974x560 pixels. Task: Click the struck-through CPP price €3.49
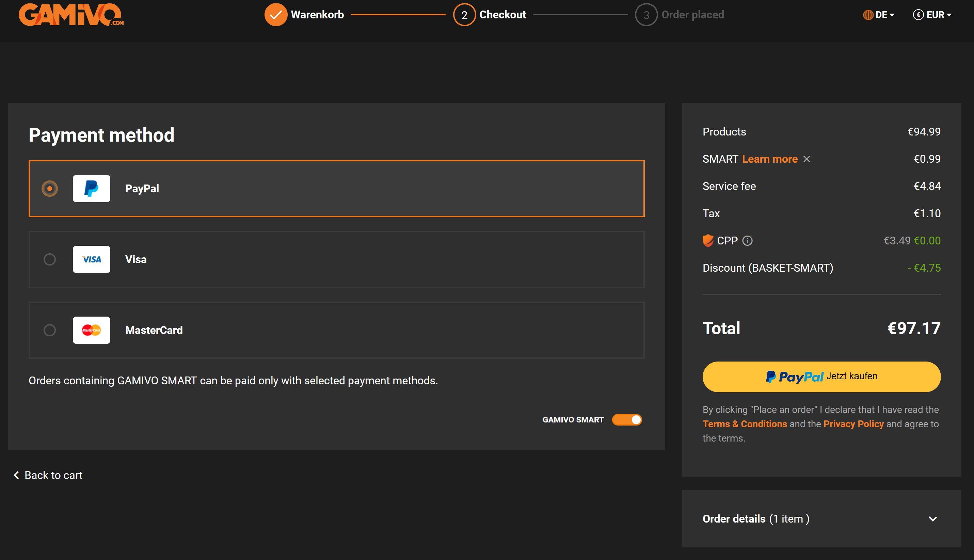(897, 241)
